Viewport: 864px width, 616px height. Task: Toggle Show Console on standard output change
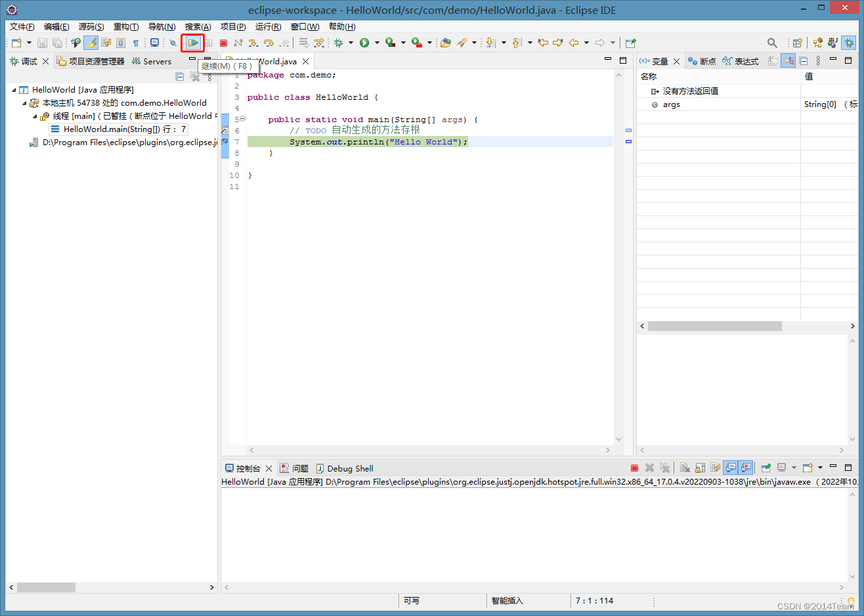(731, 468)
